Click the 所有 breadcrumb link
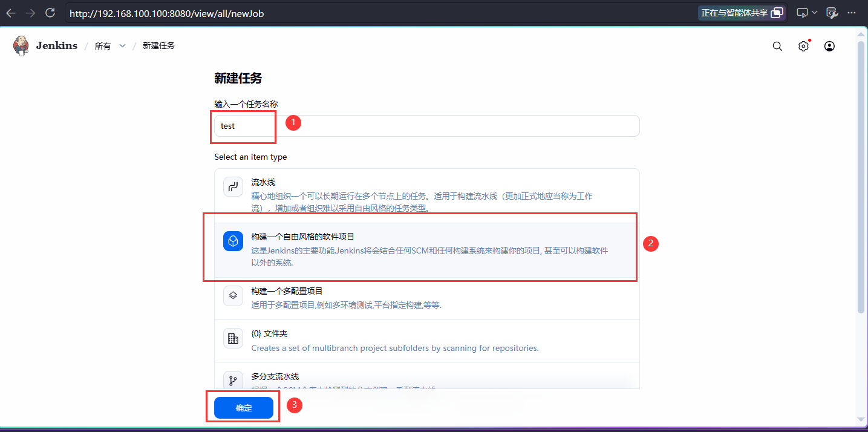 pos(103,46)
